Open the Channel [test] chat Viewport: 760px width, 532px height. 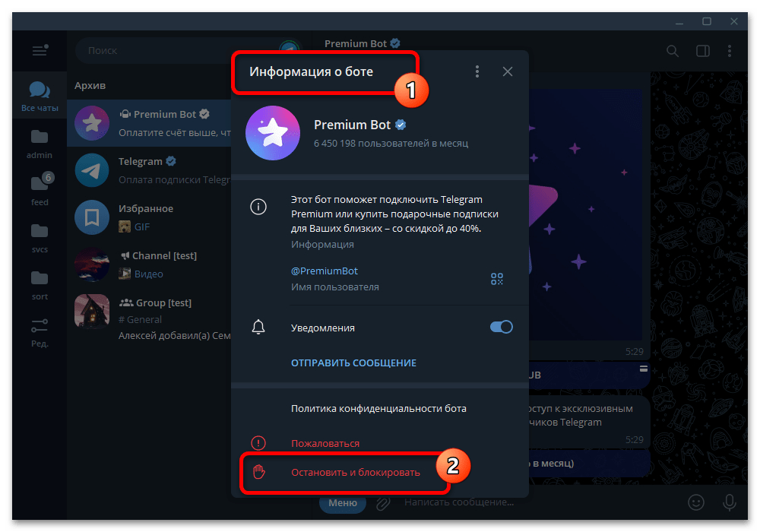[149, 264]
